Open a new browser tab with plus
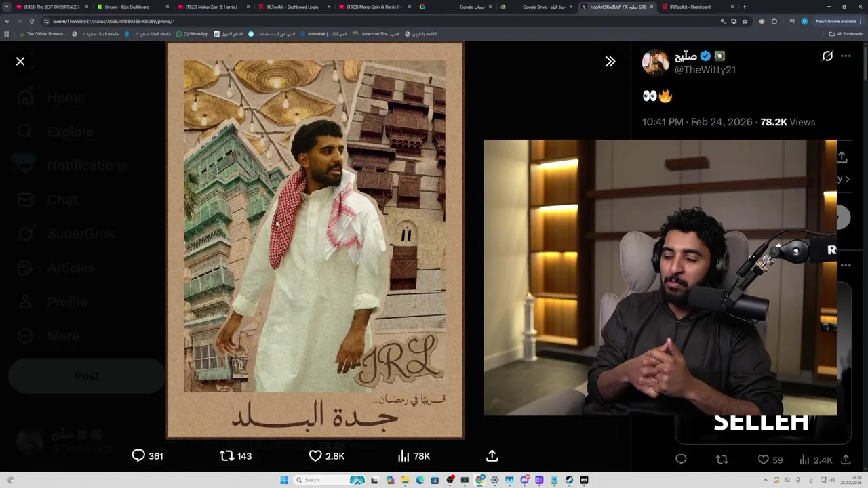 click(x=745, y=7)
